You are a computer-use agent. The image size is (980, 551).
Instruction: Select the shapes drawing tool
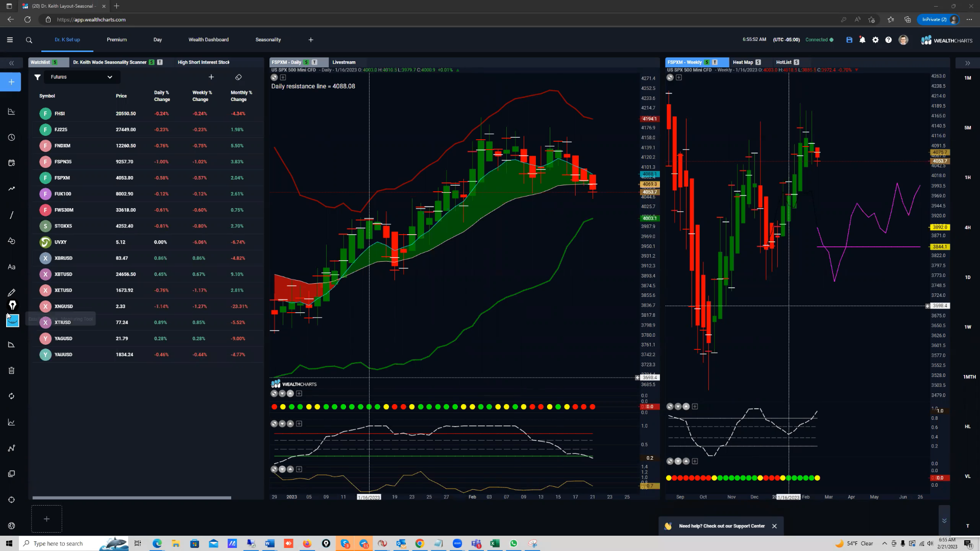pos(11,241)
